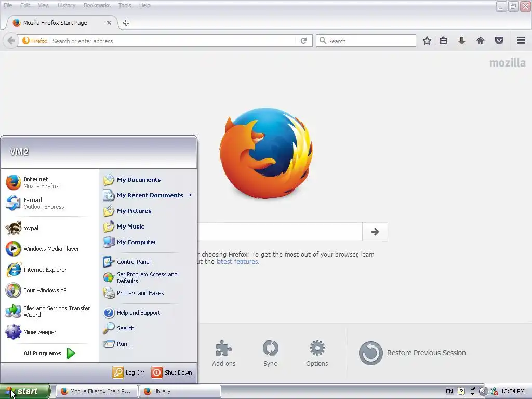Click the back arrow in Firefox

[x=11, y=41]
